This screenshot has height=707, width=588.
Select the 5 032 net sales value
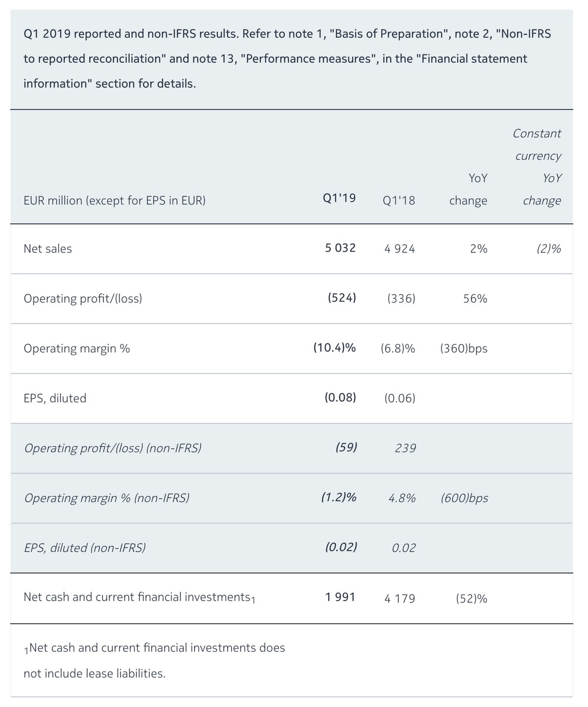340,248
